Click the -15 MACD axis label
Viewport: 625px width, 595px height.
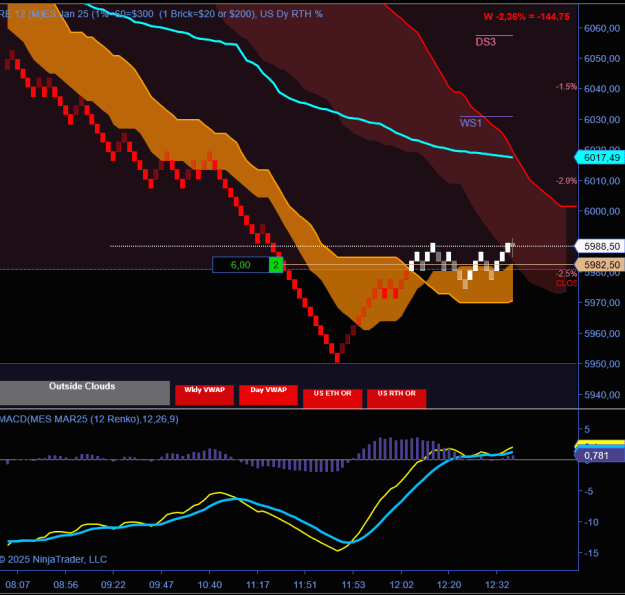click(591, 553)
